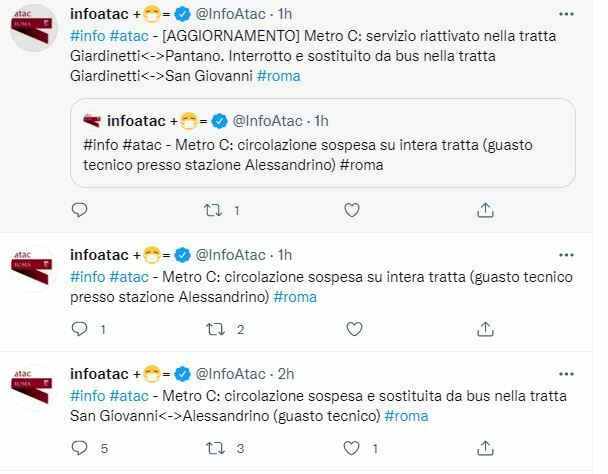Like the San Giovanni bus replacement tweet

pyautogui.click(x=349, y=446)
